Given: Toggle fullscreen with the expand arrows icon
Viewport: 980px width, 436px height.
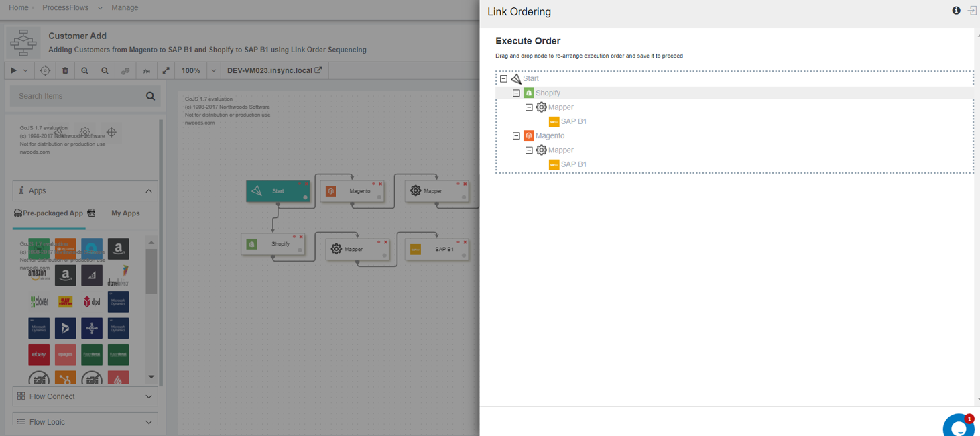Looking at the screenshot, I should click(166, 70).
